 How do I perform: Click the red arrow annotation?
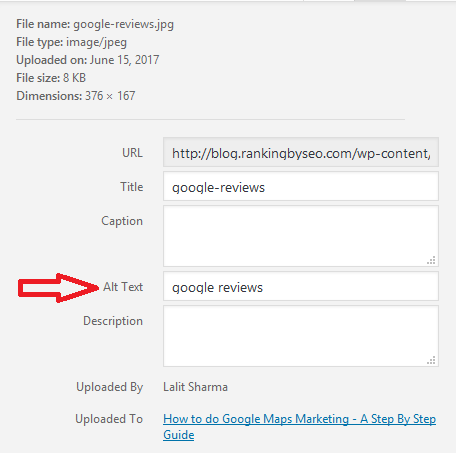[58, 288]
